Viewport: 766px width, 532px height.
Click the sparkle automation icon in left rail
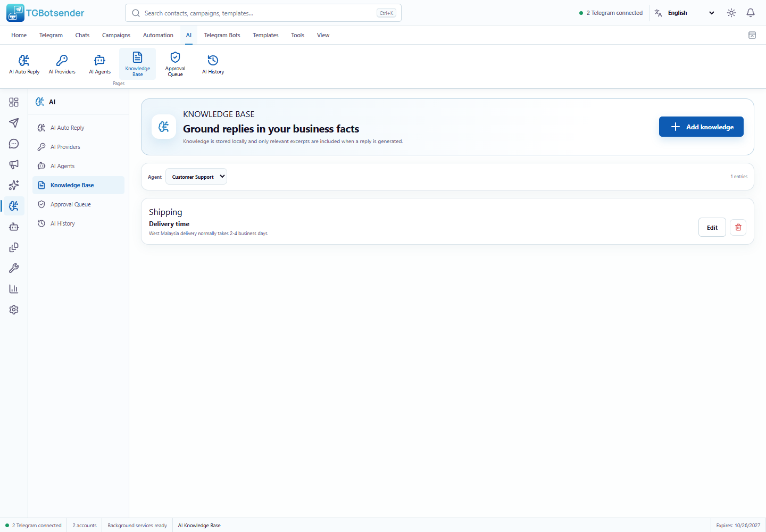click(14, 185)
